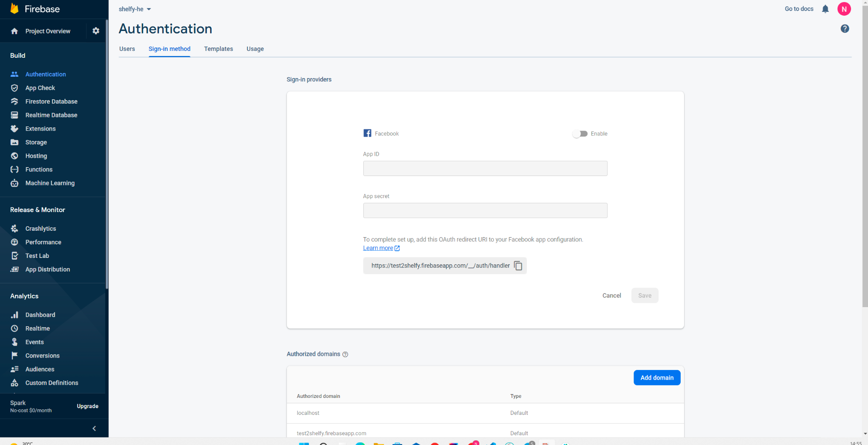
Task: Switch to the Users tab
Action: pos(127,49)
